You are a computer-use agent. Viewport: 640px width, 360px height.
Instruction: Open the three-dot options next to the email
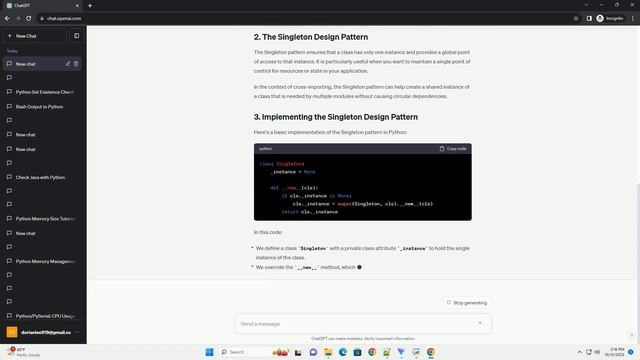[x=78, y=332]
